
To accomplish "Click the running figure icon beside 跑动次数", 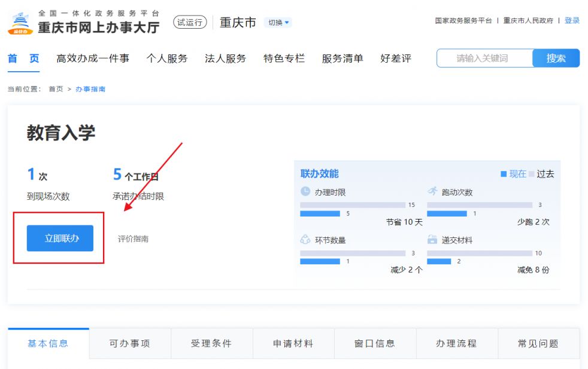I will point(432,191).
